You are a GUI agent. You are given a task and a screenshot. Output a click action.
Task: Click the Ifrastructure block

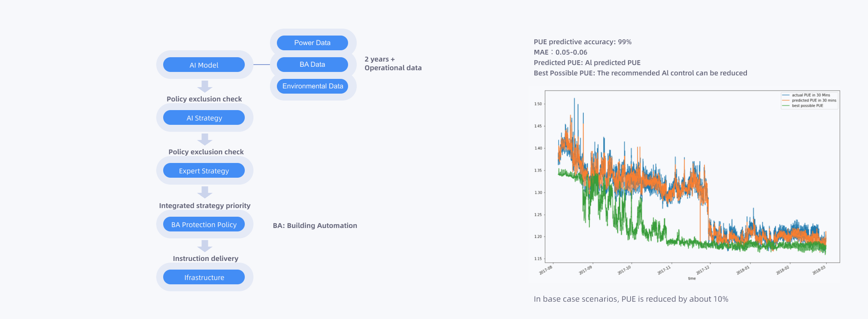(204, 277)
